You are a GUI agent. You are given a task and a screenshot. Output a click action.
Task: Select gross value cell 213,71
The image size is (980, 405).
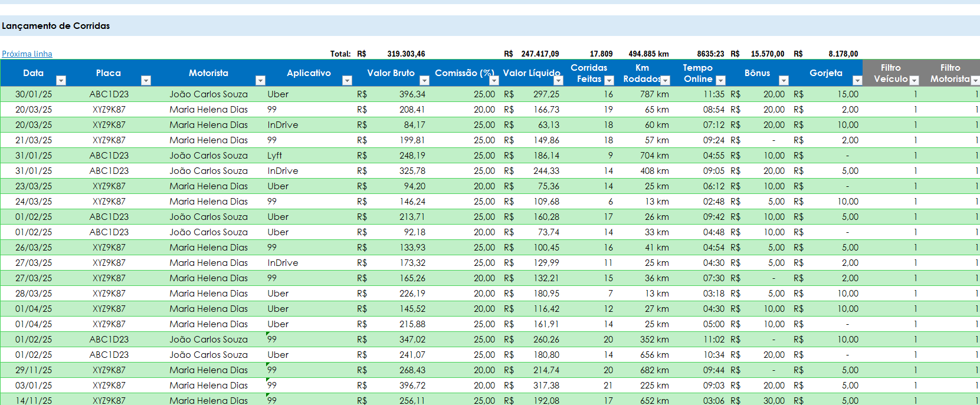412,217
